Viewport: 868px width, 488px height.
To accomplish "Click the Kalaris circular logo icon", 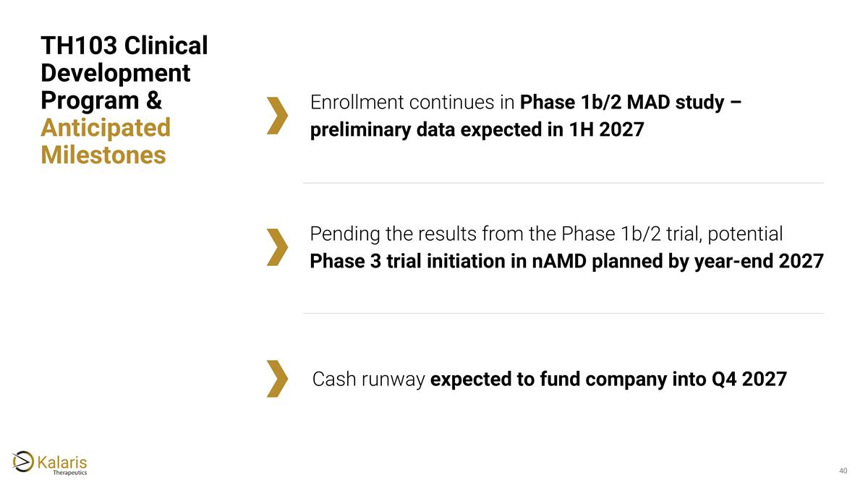I will pos(23,461).
